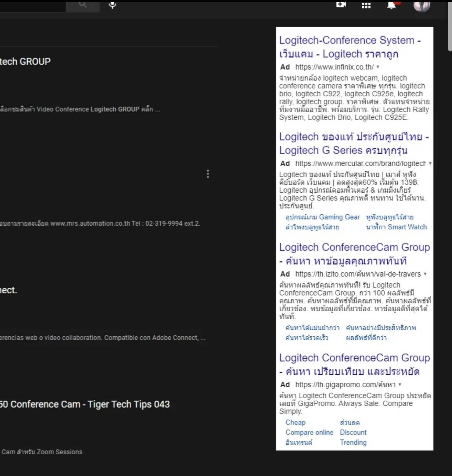
Task: Follow the ค้นหาได้แม่นยำกว่า sitelink
Action: coord(312,328)
